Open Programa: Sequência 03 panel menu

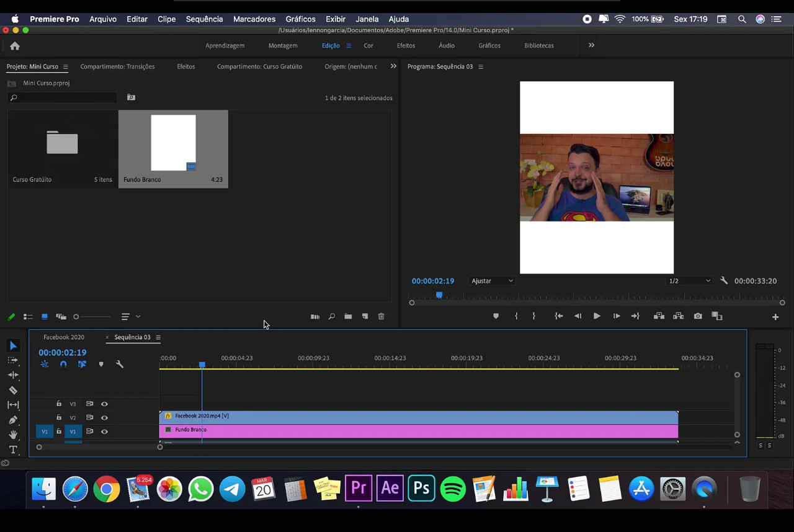(x=481, y=67)
